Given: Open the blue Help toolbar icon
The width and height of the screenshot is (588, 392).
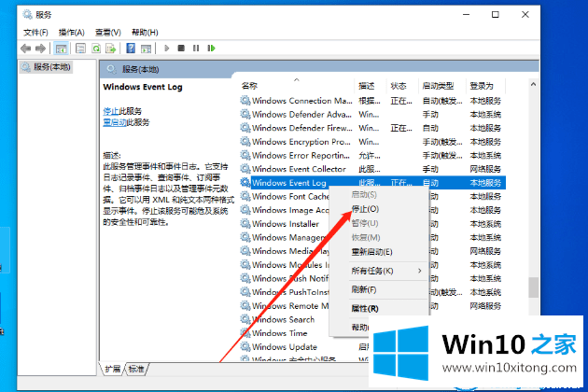Looking at the screenshot, I should tap(130, 48).
